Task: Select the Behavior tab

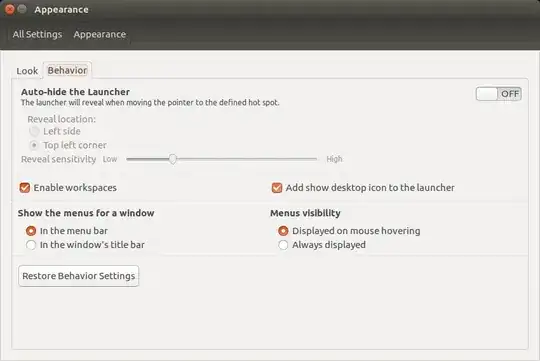Action: pos(67,70)
